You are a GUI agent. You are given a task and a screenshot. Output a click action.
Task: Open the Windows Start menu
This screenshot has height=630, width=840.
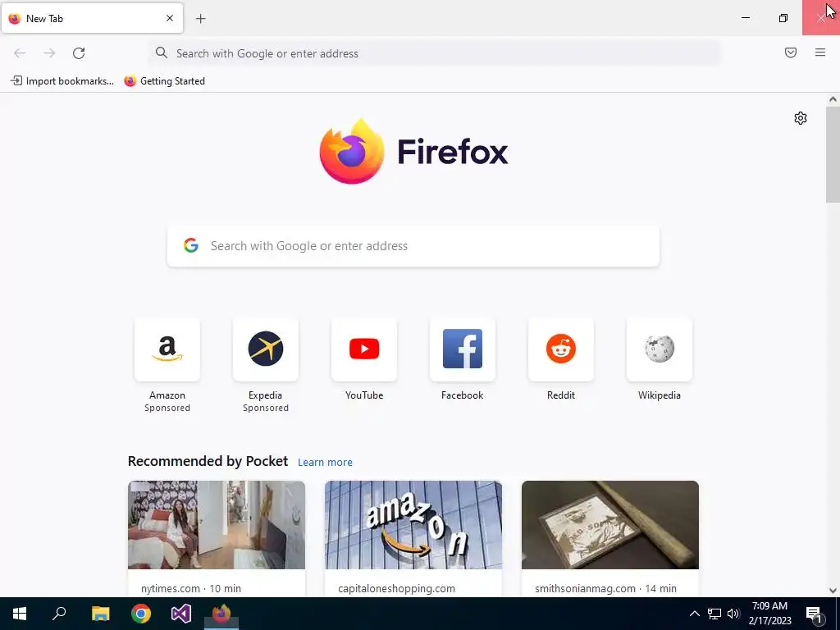pos(20,614)
